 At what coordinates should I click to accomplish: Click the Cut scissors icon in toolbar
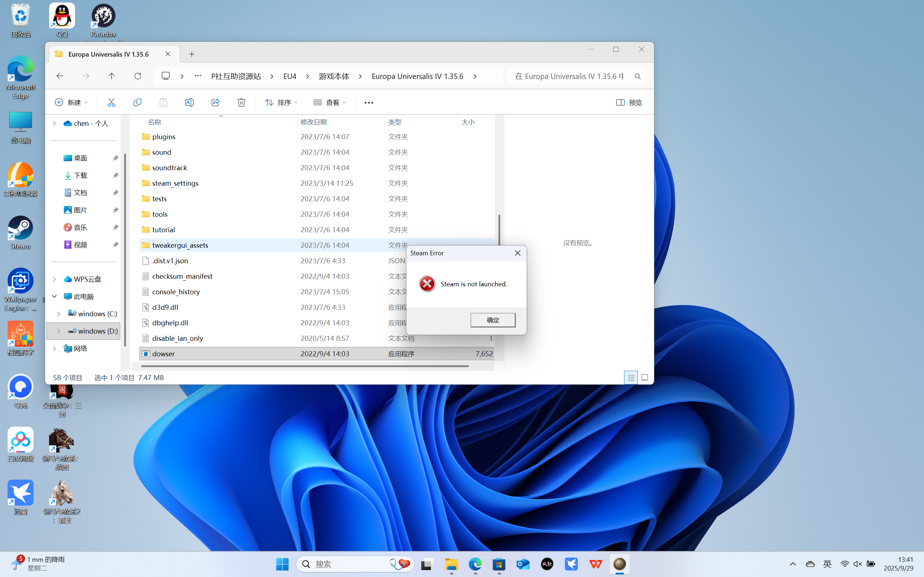pyautogui.click(x=111, y=102)
